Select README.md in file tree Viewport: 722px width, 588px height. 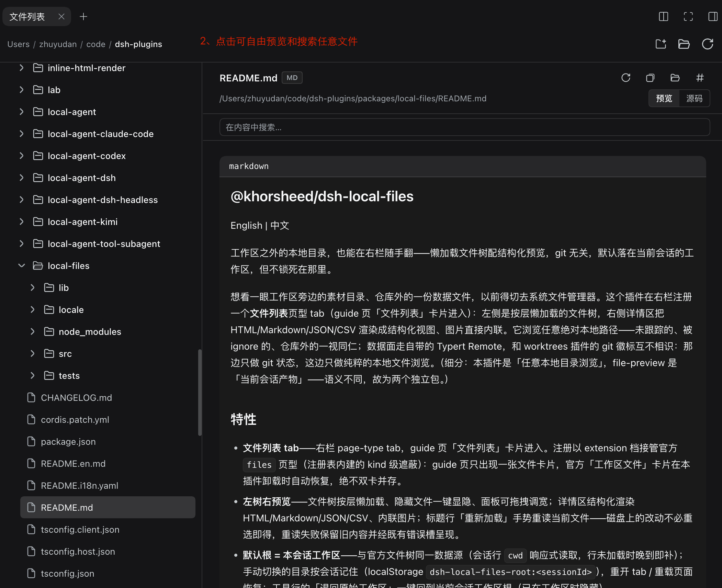108,507
